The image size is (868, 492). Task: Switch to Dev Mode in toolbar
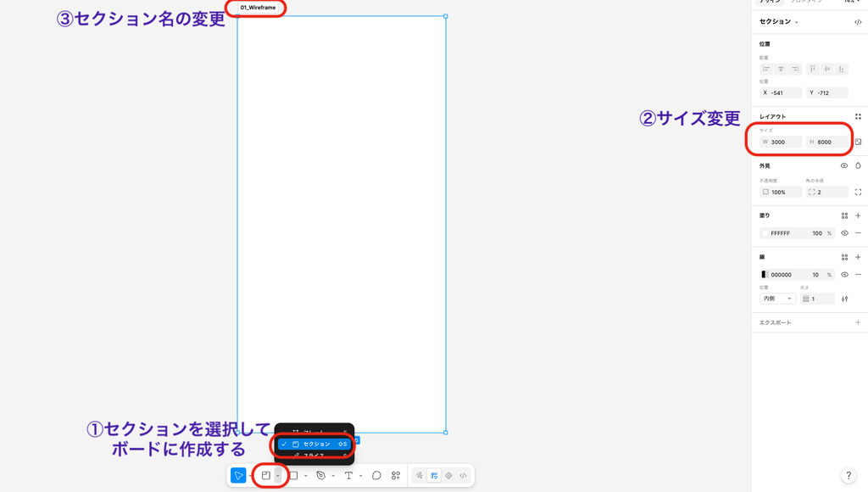click(x=464, y=475)
